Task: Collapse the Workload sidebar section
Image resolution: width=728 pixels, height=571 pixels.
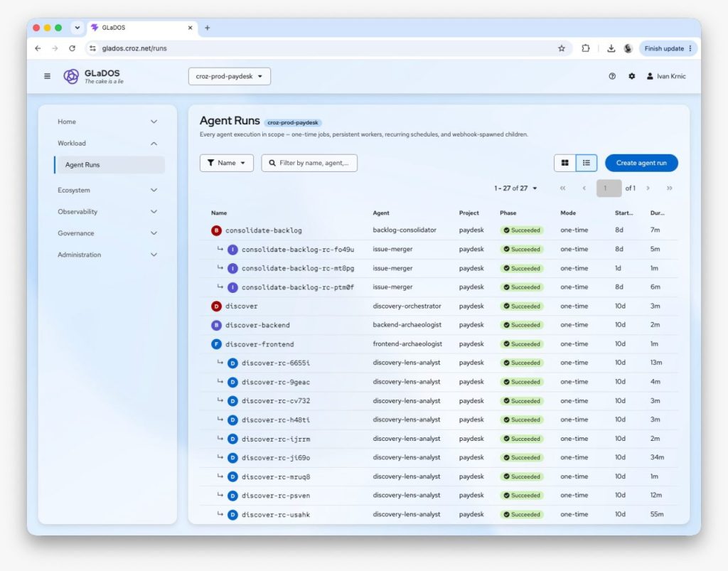Action: point(107,144)
